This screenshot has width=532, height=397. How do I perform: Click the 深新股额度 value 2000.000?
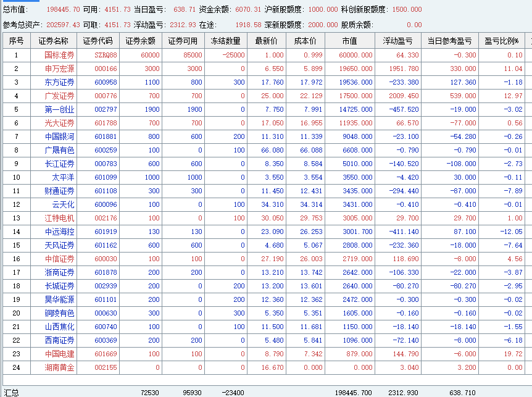323,25
